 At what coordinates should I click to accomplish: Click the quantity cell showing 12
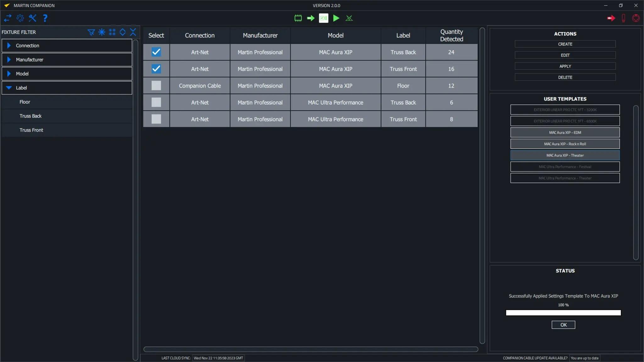pos(452,85)
